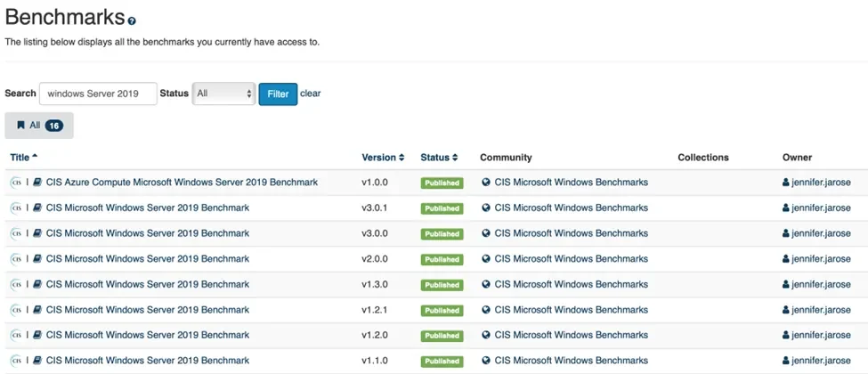Click CIS logo icon in the v3.0.0 row

[x=15, y=233]
